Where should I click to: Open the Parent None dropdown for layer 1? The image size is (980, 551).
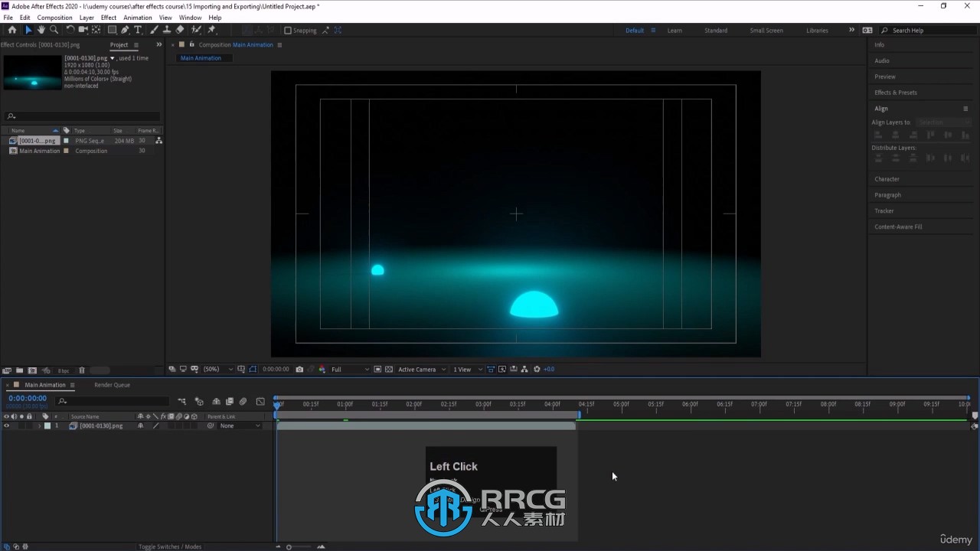point(240,425)
